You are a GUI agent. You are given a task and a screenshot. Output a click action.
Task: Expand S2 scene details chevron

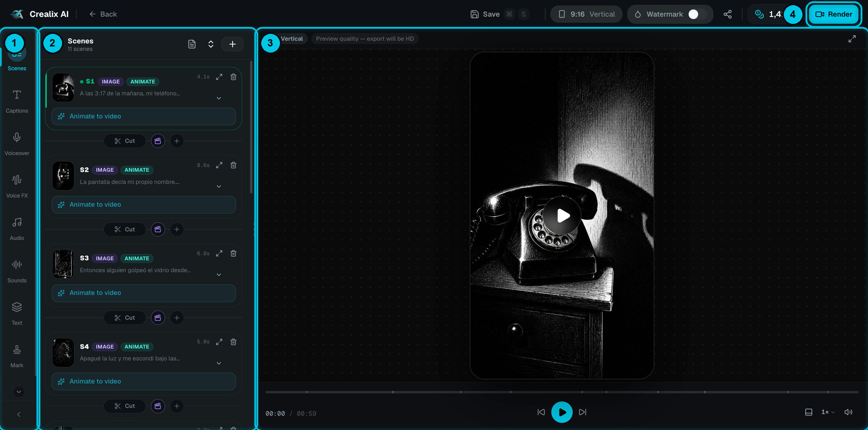click(x=219, y=186)
